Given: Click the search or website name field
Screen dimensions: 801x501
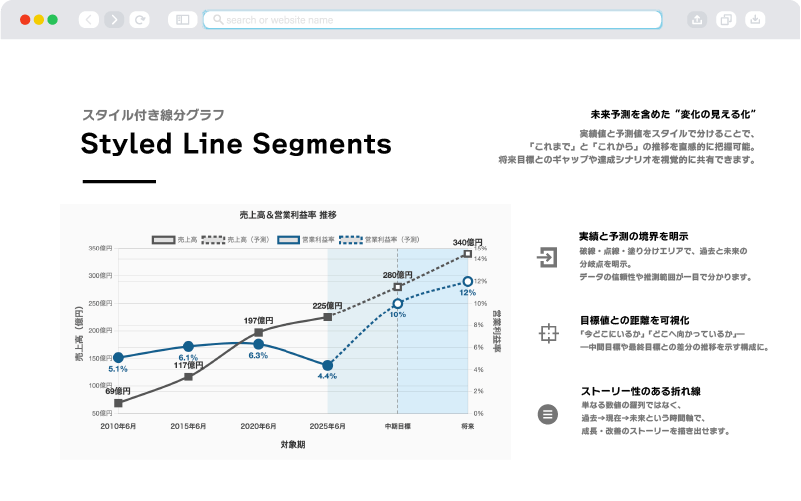Looking at the screenshot, I should pos(432,19).
